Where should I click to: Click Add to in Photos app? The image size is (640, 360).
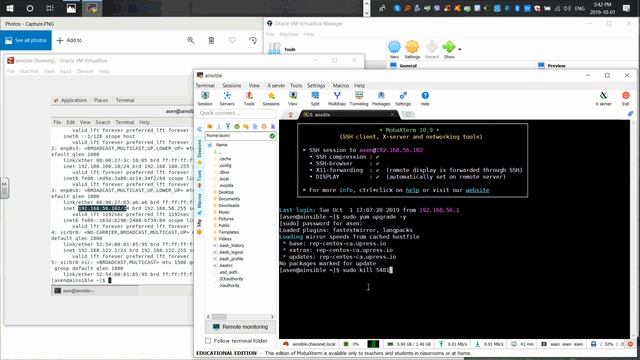tap(69, 40)
